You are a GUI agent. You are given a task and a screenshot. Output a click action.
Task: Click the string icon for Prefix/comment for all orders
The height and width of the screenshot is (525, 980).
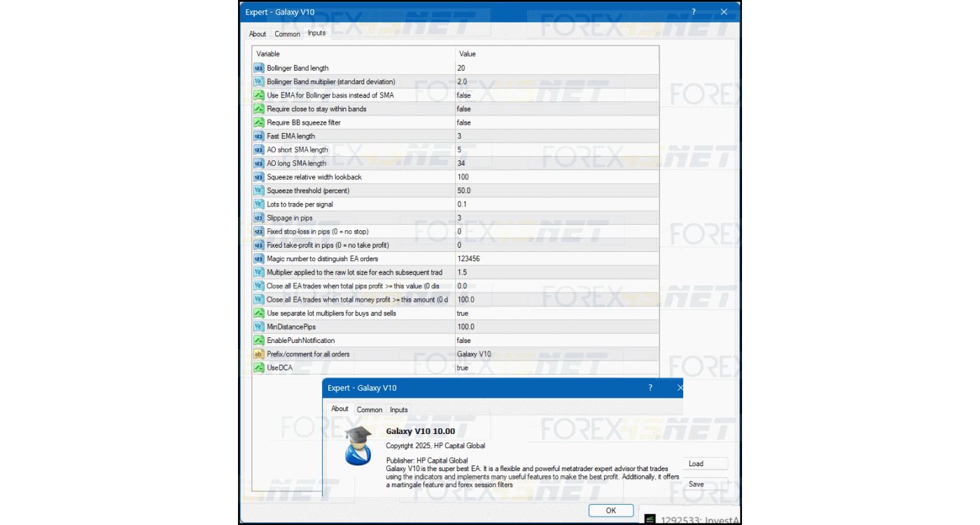point(258,354)
